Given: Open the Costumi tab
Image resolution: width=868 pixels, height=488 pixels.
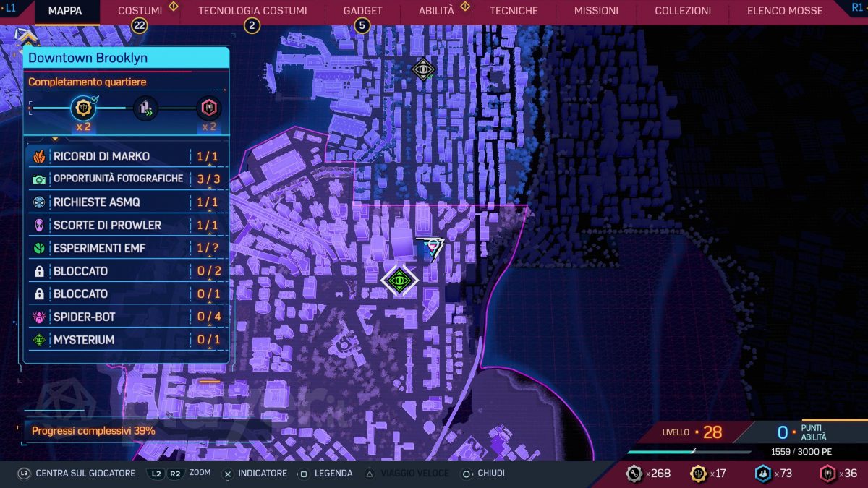Looking at the screenshot, I should click(140, 11).
